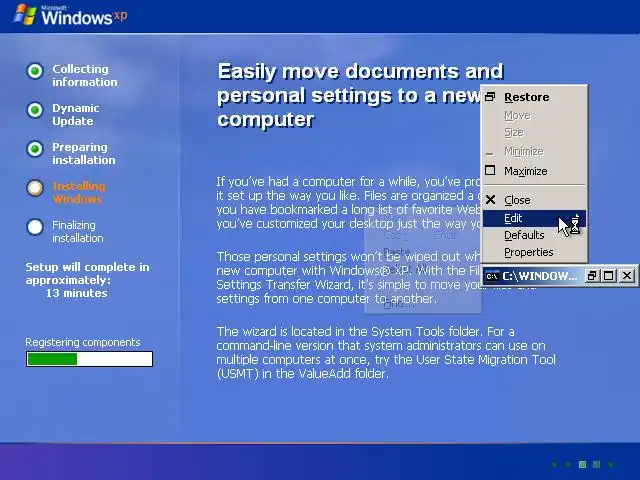This screenshot has height=480, width=640.
Task: Select the Preparing installation step indicator
Action: [35, 149]
